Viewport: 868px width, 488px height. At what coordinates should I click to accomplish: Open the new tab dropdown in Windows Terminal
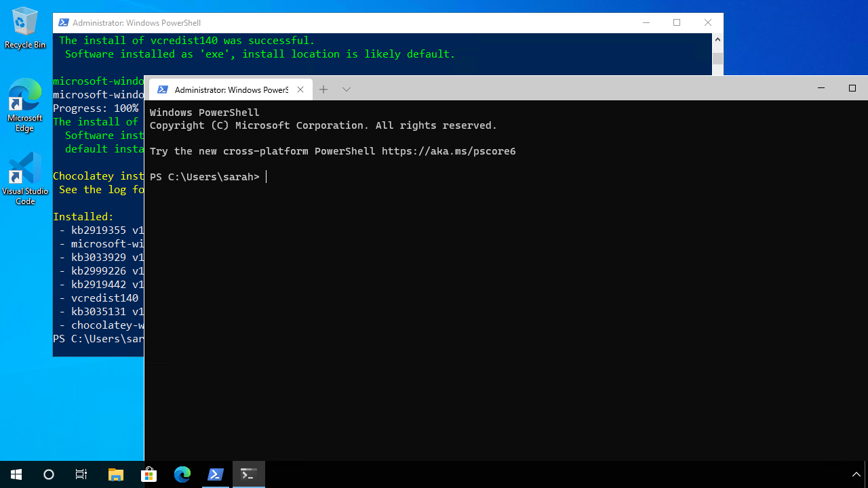click(347, 89)
